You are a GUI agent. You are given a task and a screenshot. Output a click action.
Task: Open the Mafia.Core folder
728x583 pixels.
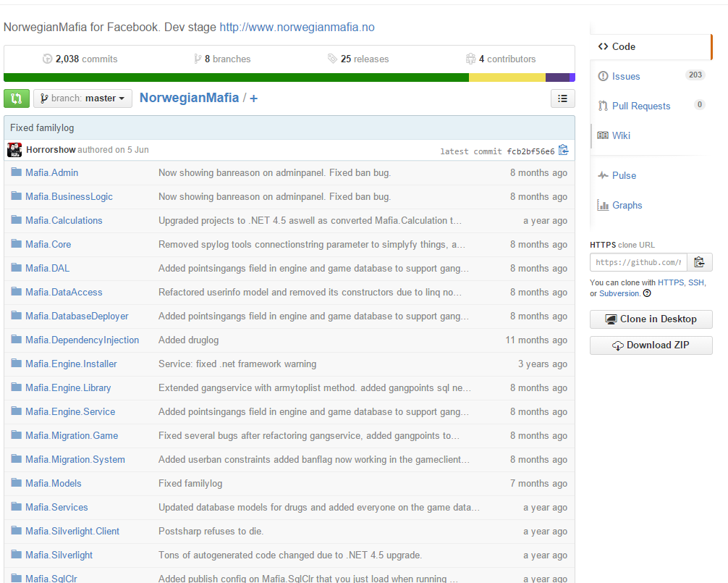pos(48,244)
